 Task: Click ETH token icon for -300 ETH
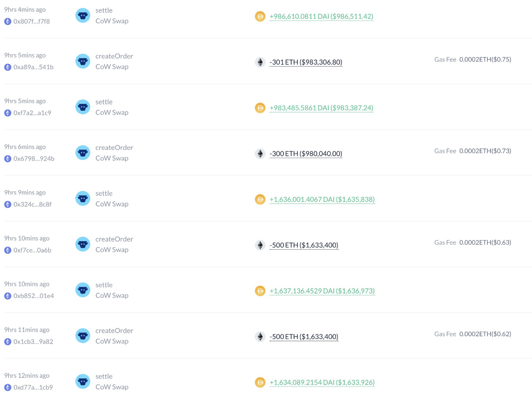[x=260, y=154]
